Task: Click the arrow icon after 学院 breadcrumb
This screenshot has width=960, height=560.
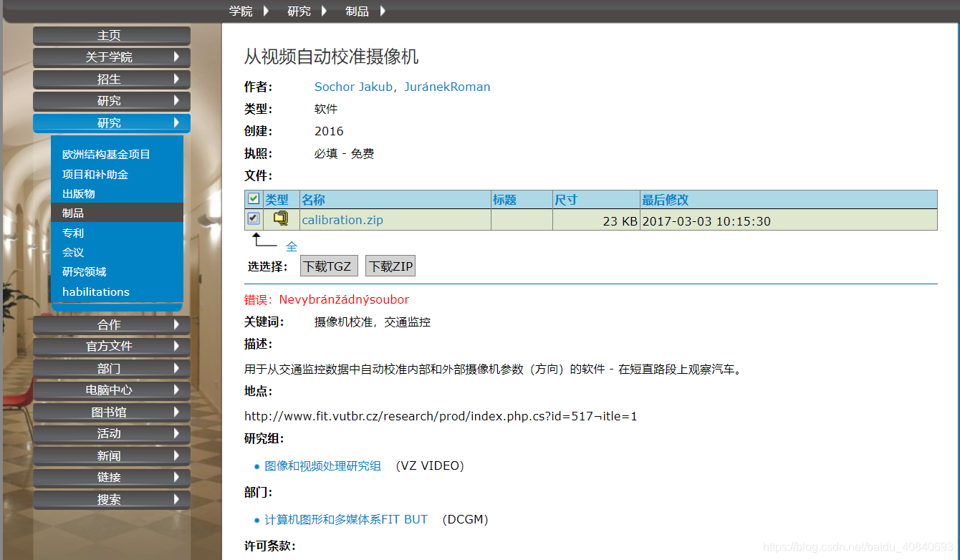Action: [265, 11]
